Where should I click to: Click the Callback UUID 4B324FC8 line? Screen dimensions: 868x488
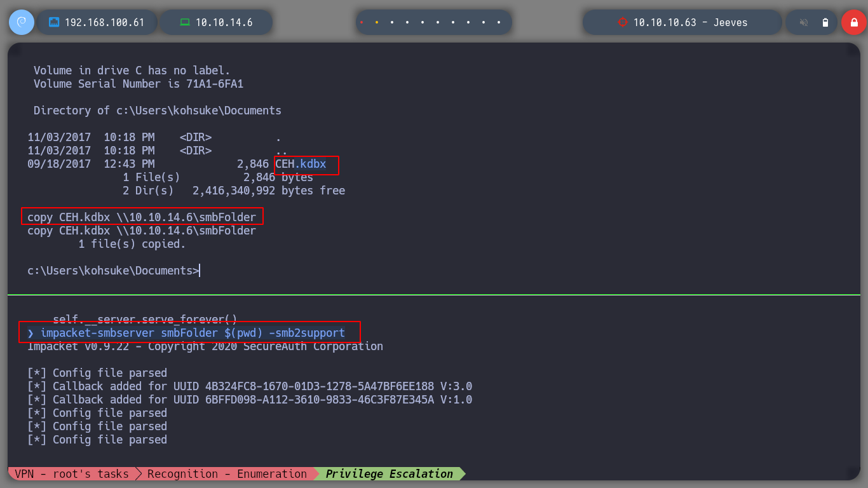tap(250, 386)
